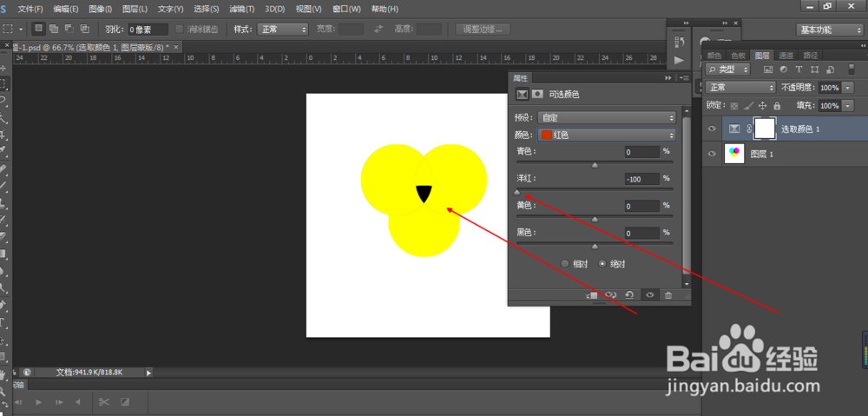
Task: Click the Subtract from Selection icon
Action: 69,29
